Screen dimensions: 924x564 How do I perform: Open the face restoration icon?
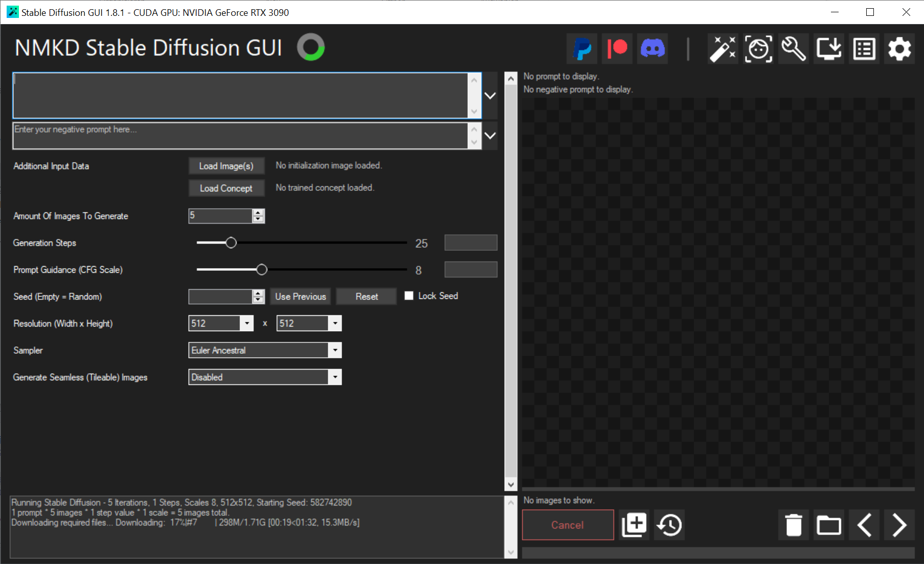pyautogui.click(x=758, y=49)
